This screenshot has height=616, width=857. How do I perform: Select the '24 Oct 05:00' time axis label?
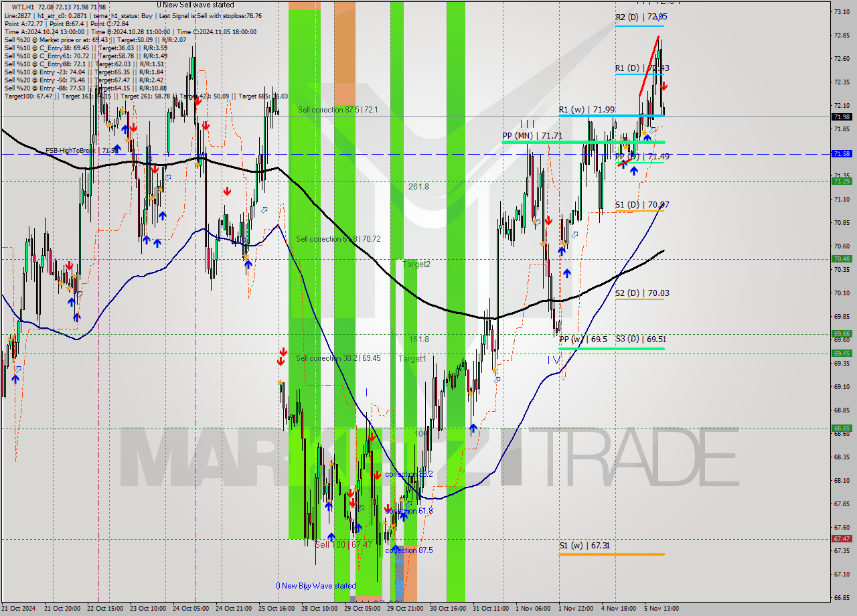point(190,609)
